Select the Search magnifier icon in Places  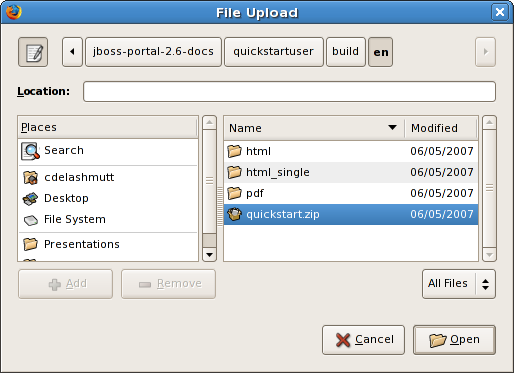[30, 151]
